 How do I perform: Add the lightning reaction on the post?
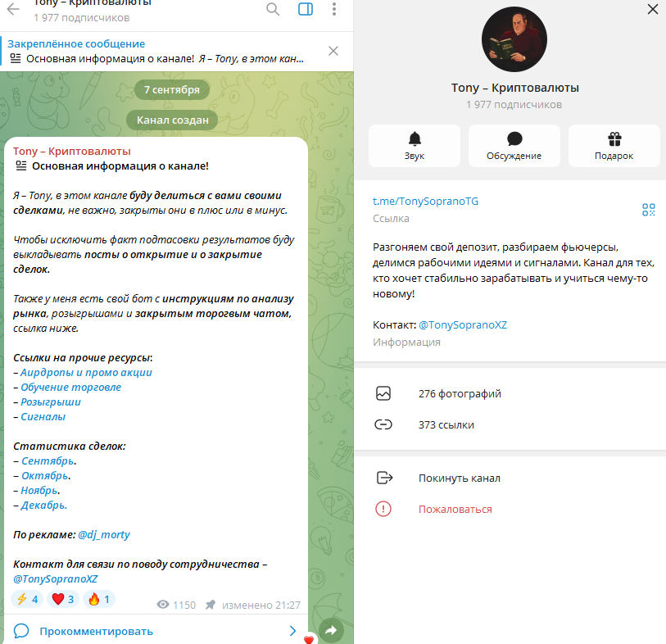(27, 599)
